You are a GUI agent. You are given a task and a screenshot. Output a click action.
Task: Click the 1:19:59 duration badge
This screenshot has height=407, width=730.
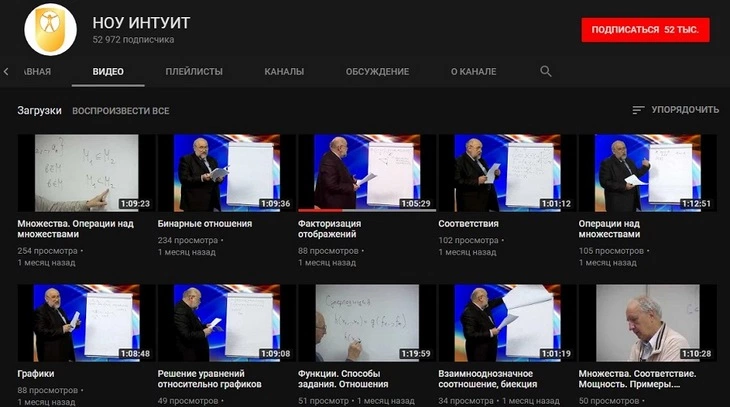click(415, 353)
